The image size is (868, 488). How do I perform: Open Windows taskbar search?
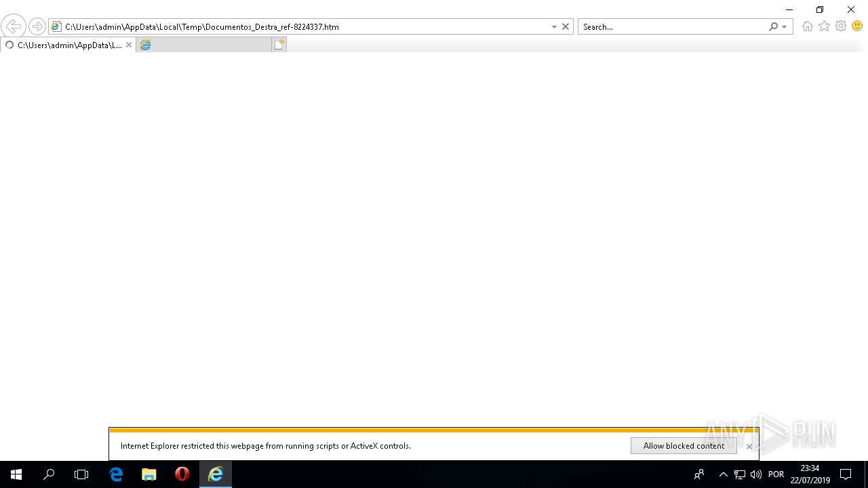[x=49, y=474]
